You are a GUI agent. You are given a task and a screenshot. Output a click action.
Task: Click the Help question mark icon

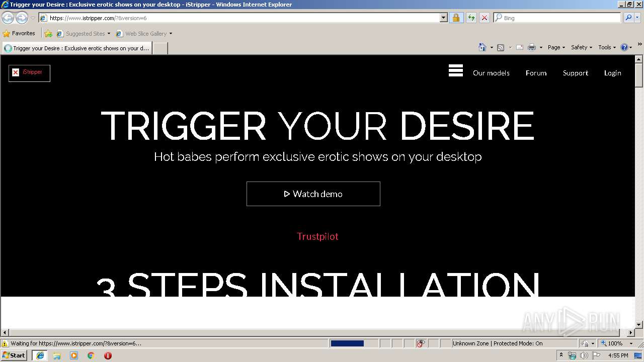pyautogui.click(x=624, y=47)
